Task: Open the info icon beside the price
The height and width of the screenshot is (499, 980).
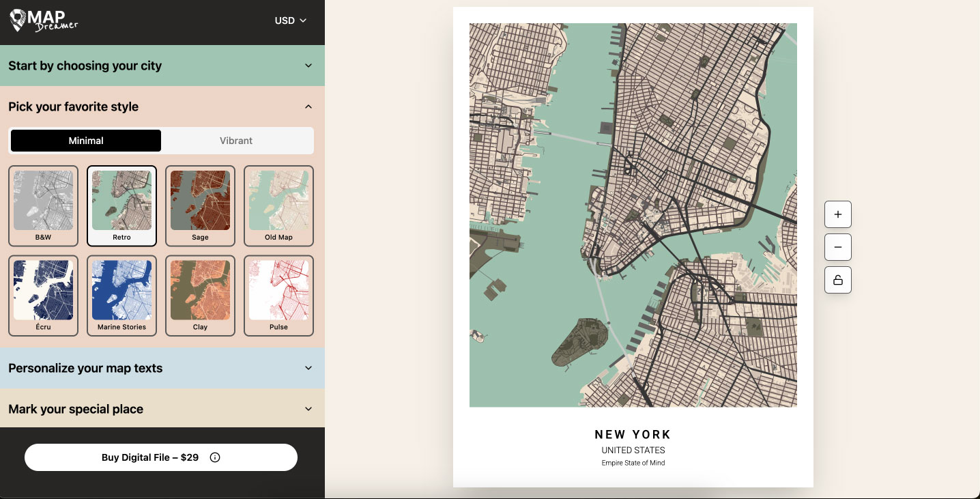Action: click(x=215, y=457)
